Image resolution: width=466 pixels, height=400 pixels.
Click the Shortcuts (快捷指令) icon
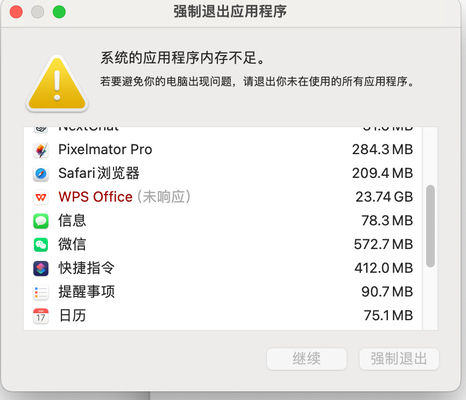click(x=41, y=268)
